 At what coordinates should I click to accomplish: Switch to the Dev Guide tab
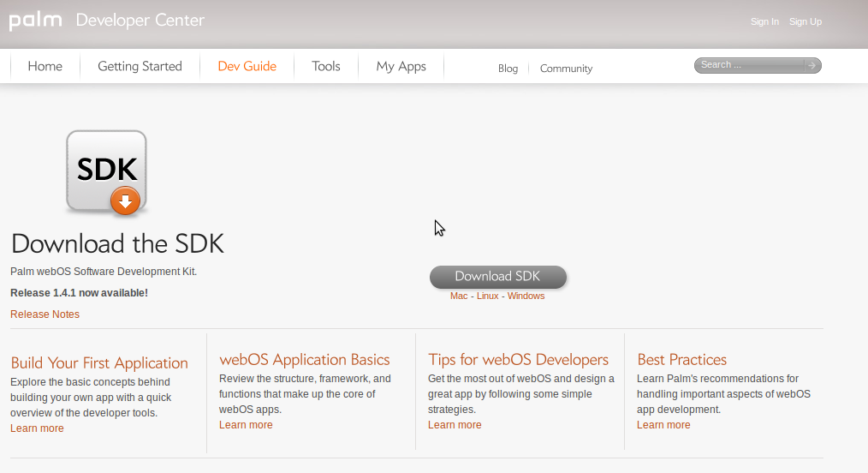coord(247,67)
